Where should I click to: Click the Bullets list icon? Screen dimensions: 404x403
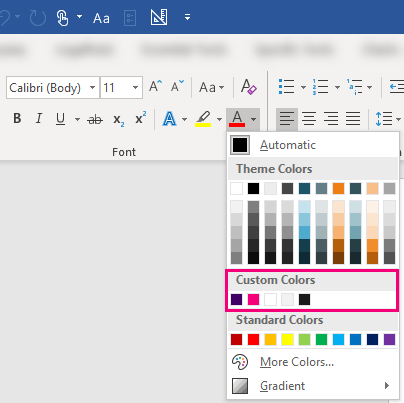(x=286, y=87)
